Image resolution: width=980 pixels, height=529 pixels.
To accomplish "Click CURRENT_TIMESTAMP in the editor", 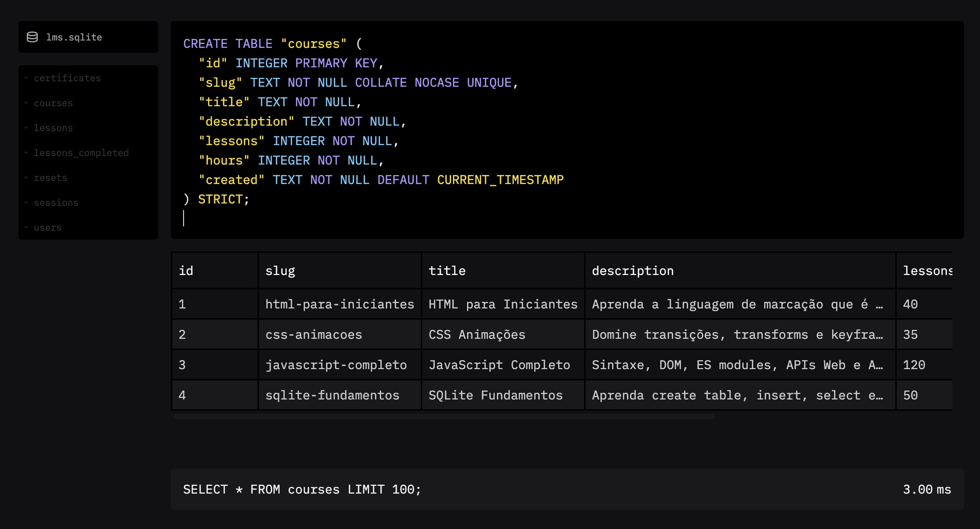I will pyautogui.click(x=500, y=180).
